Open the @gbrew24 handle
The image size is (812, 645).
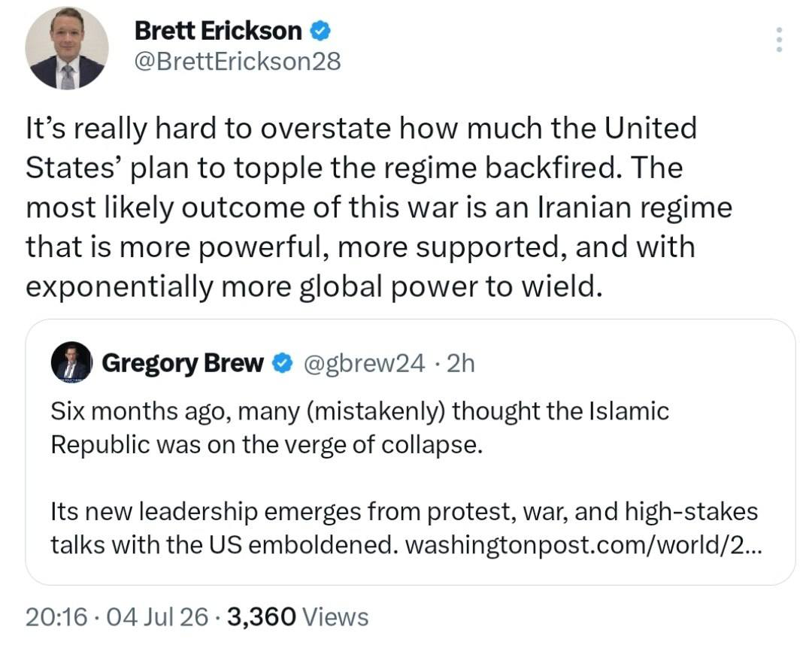tap(364, 364)
